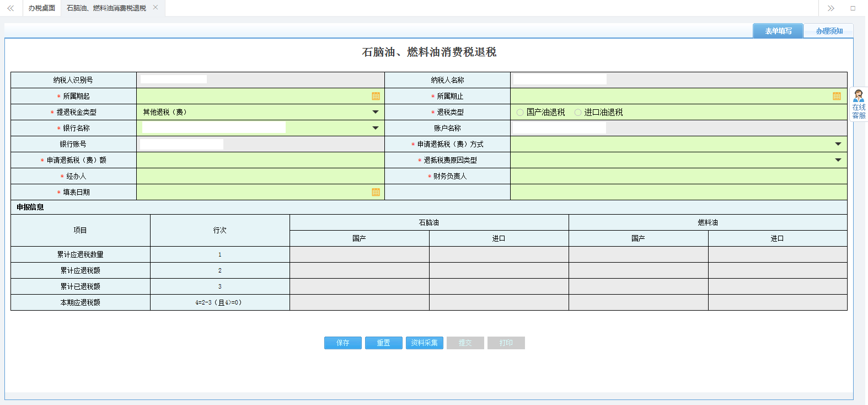This screenshot has width=868, height=405.
Task: Click 所属期起 date input field
Action: [260, 96]
